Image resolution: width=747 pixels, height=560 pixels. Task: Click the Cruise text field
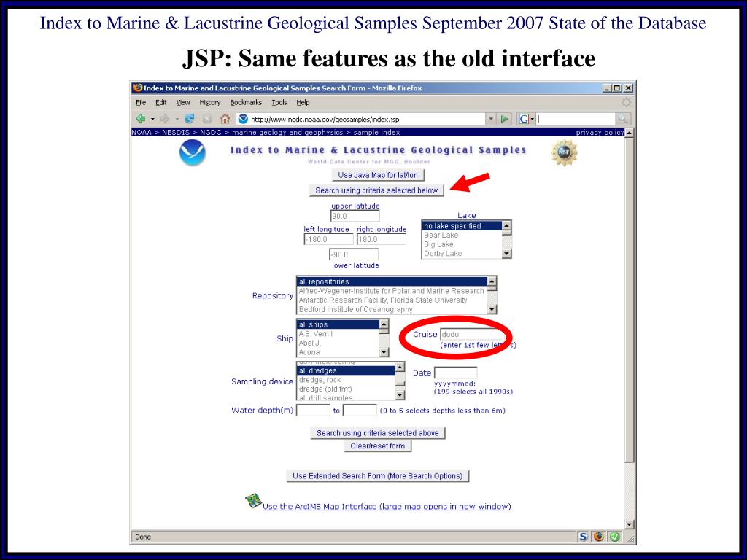tap(471, 334)
